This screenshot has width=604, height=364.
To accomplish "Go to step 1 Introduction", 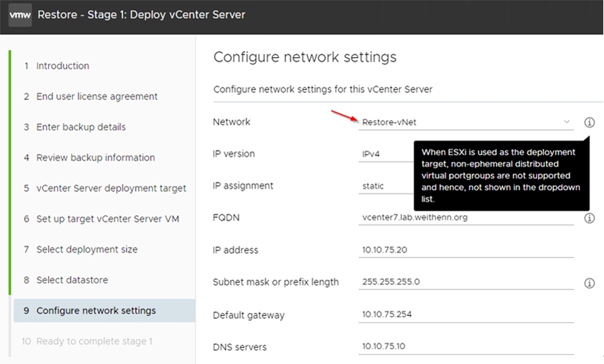I will 56,66.
